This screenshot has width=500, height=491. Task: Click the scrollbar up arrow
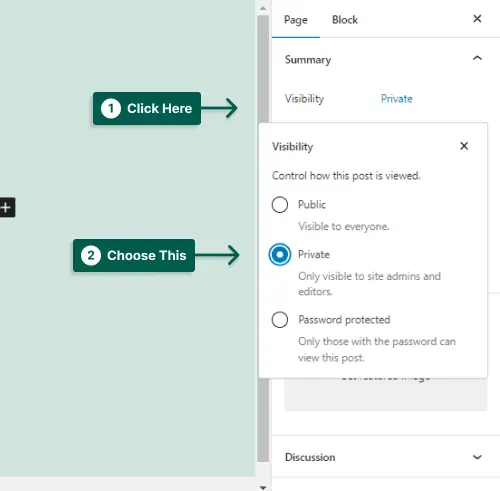(263, 8)
